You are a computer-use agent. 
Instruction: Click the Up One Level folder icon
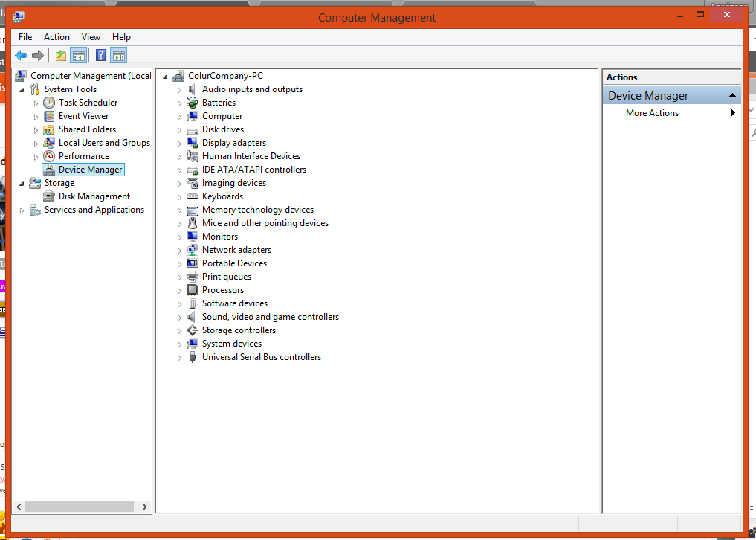pyautogui.click(x=61, y=55)
